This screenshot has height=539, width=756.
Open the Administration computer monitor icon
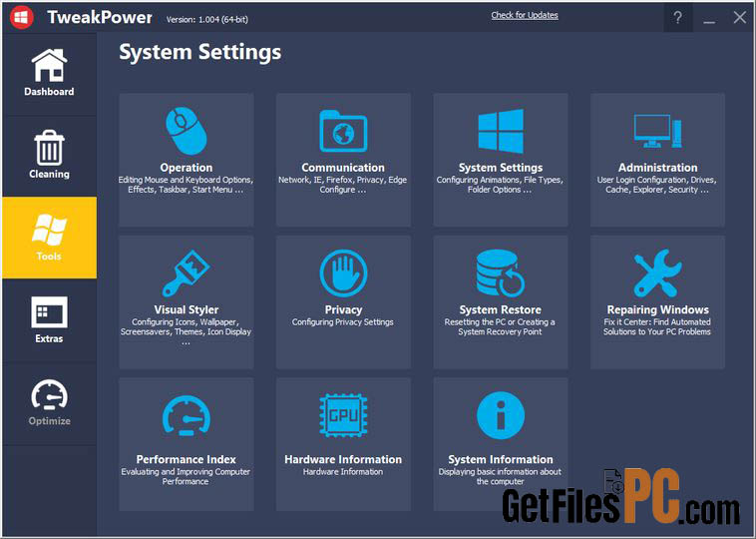(x=657, y=131)
